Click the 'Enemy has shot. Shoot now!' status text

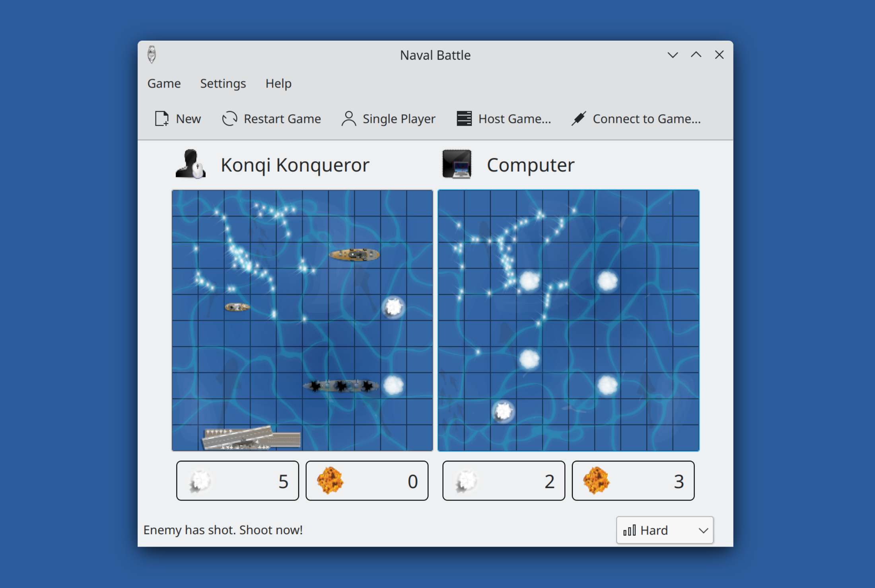(223, 530)
